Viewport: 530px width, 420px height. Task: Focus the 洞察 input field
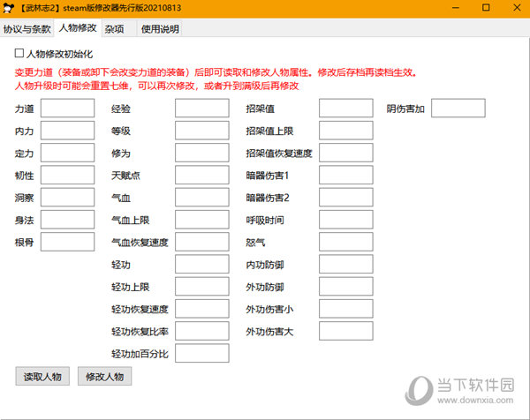(68, 197)
